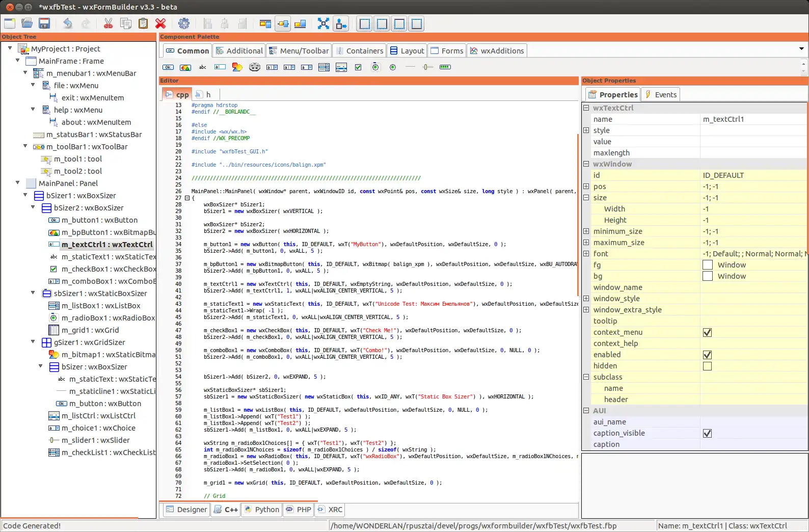Add a wxGauge from the Common palette
809x532 pixels.
(x=445, y=67)
